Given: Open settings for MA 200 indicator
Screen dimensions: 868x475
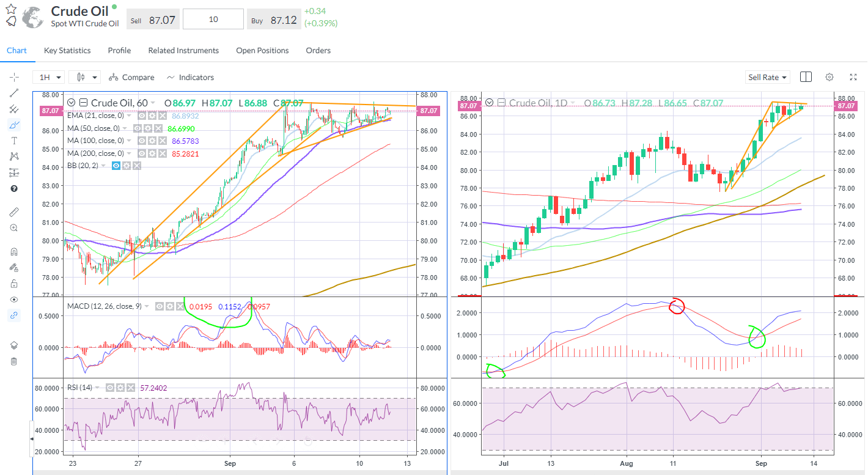Looking at the screenshot, I should (x=152, y=153).
